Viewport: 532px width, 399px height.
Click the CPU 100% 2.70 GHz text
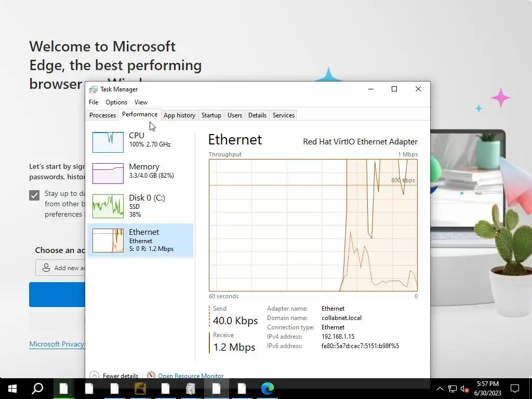click(x=150, y=144)
